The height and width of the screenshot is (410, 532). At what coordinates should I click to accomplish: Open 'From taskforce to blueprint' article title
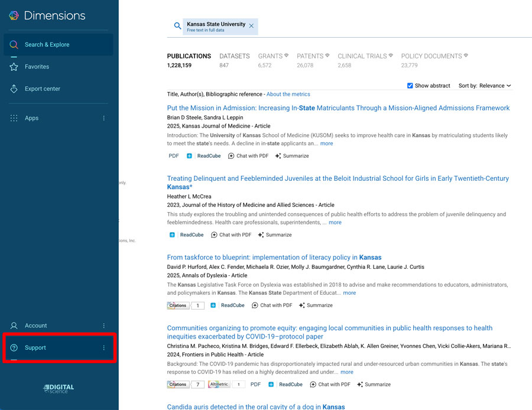coord(274,258)
